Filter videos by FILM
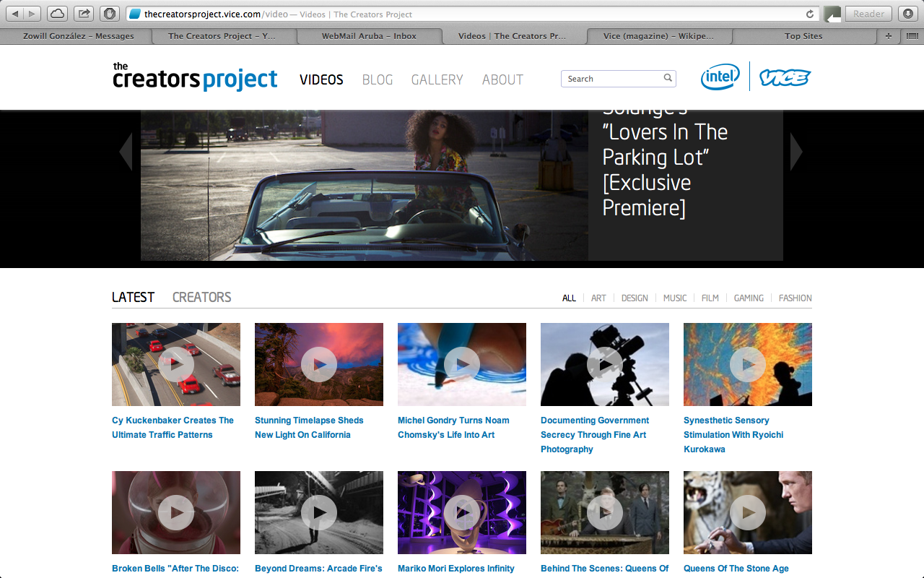 (710, 298)
